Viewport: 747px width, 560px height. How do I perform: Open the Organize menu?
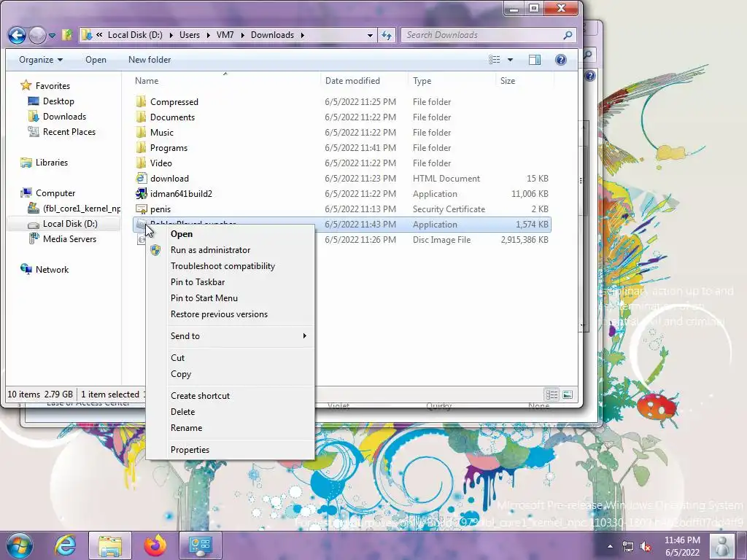(x=41, y=60)
